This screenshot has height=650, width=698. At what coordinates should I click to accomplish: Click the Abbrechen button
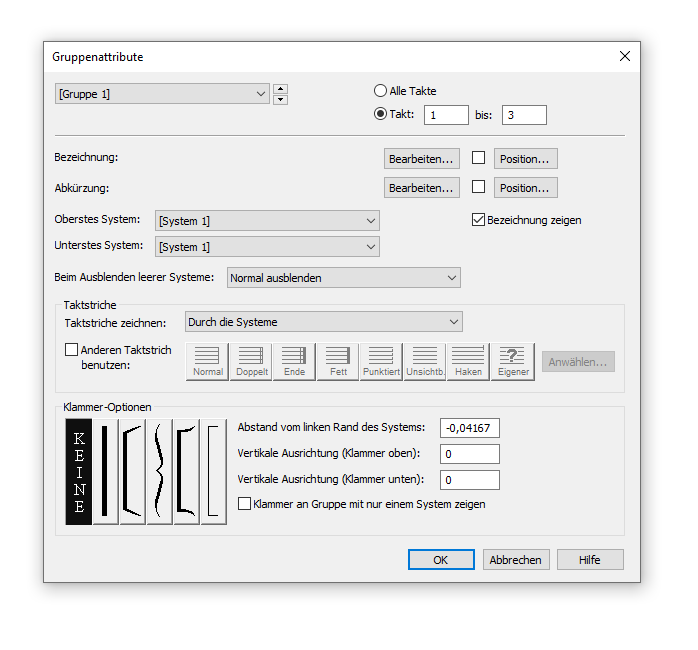coord(516,560)
